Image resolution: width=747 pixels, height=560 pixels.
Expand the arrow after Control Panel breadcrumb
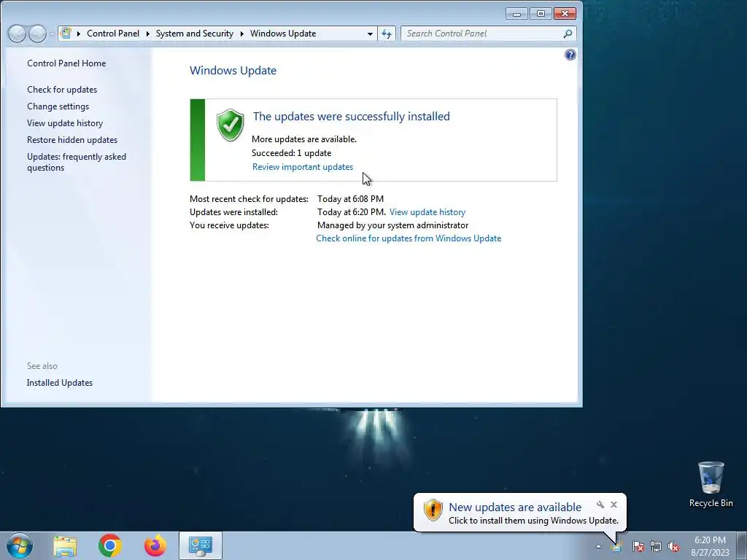click(x=147, y=34)
